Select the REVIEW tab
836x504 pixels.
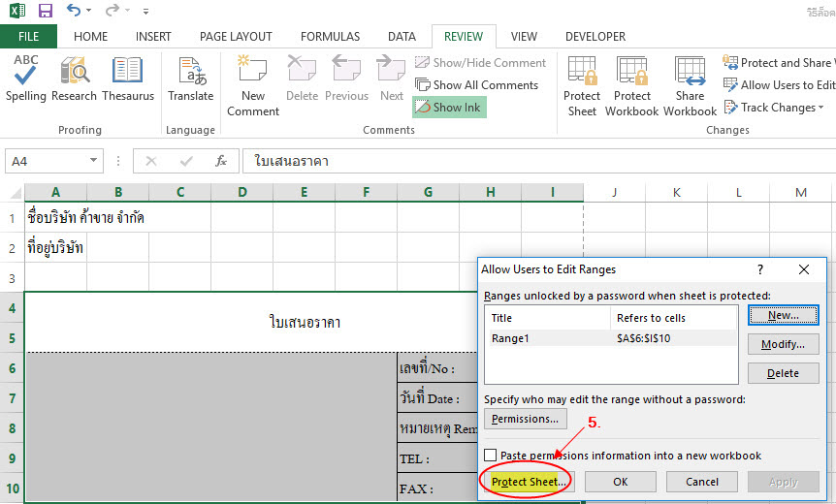[464, 36]
